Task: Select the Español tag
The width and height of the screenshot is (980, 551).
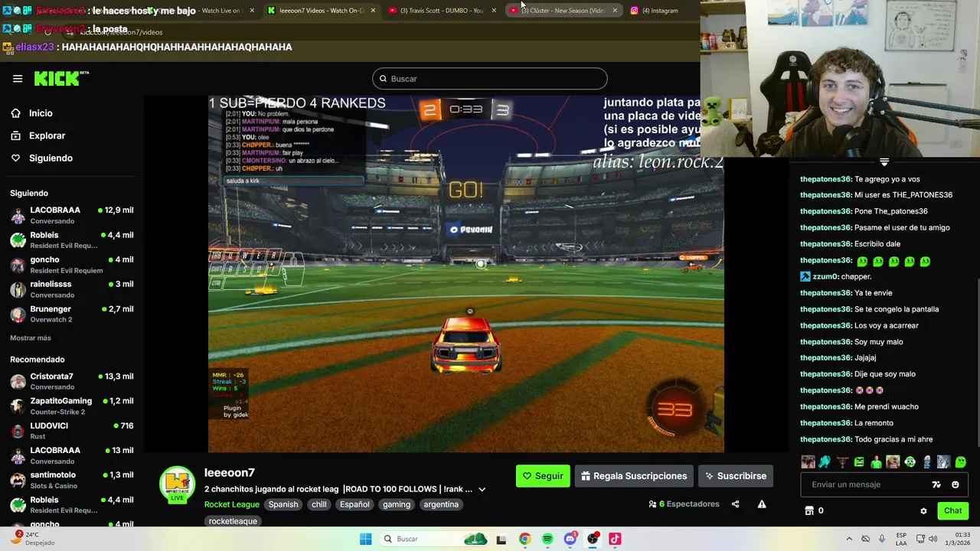Action: tap(354, 504)
